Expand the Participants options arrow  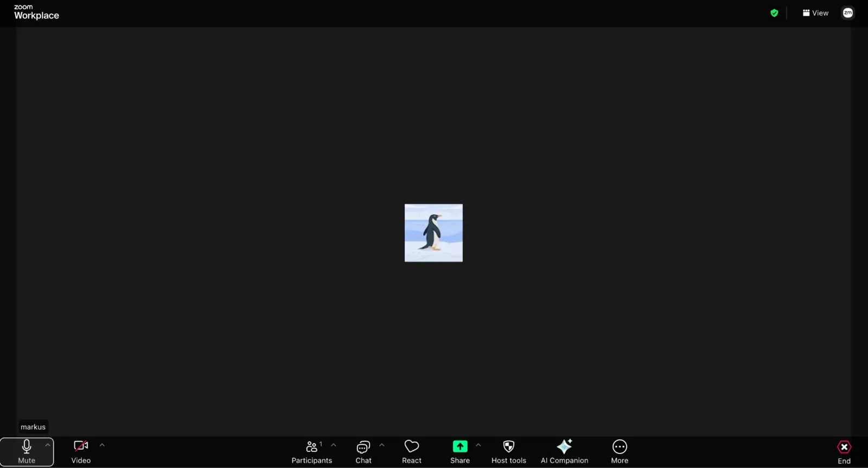[x=334, y=445]
